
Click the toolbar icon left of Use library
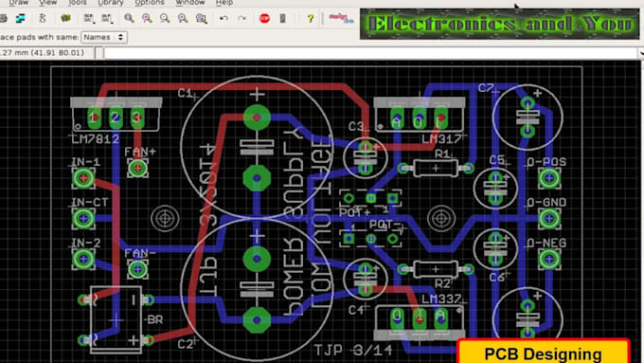(x=43, y=18)
